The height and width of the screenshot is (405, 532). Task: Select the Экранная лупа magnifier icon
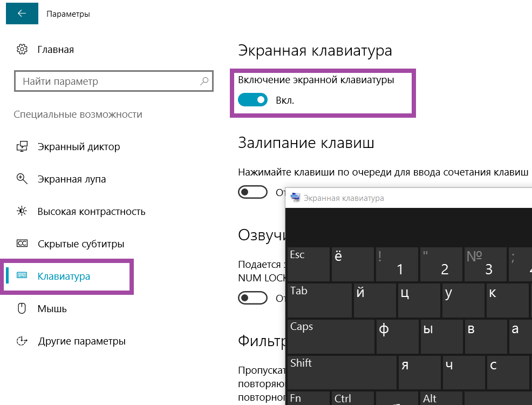click(22, 179)
